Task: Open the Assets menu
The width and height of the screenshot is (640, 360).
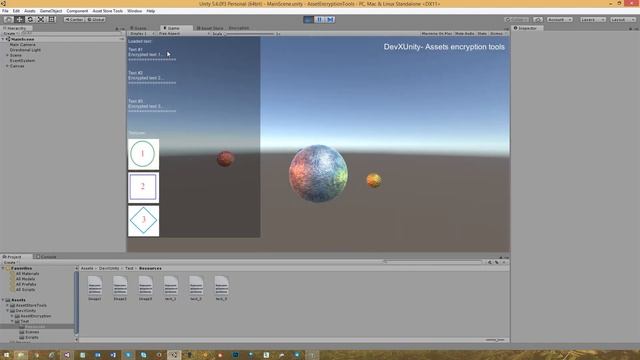Action: (x=29, y=11)
